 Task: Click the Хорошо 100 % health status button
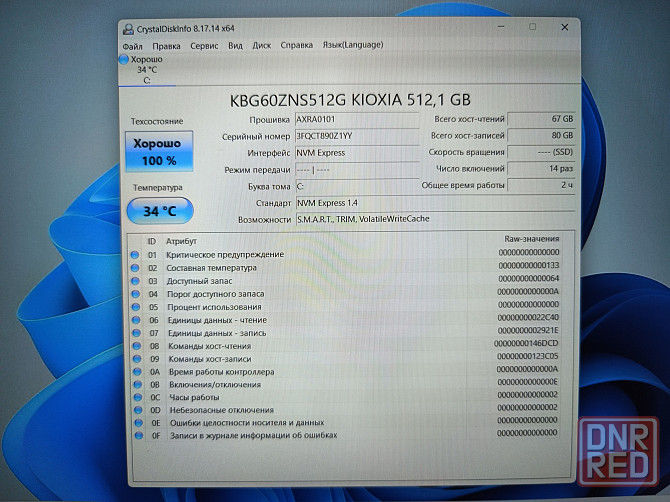pos(159,151)
